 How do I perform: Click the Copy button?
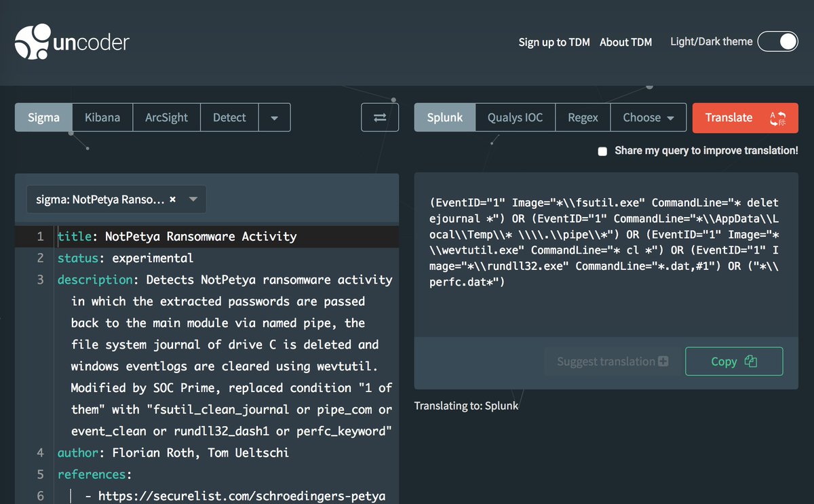click(x=734, y=362)
